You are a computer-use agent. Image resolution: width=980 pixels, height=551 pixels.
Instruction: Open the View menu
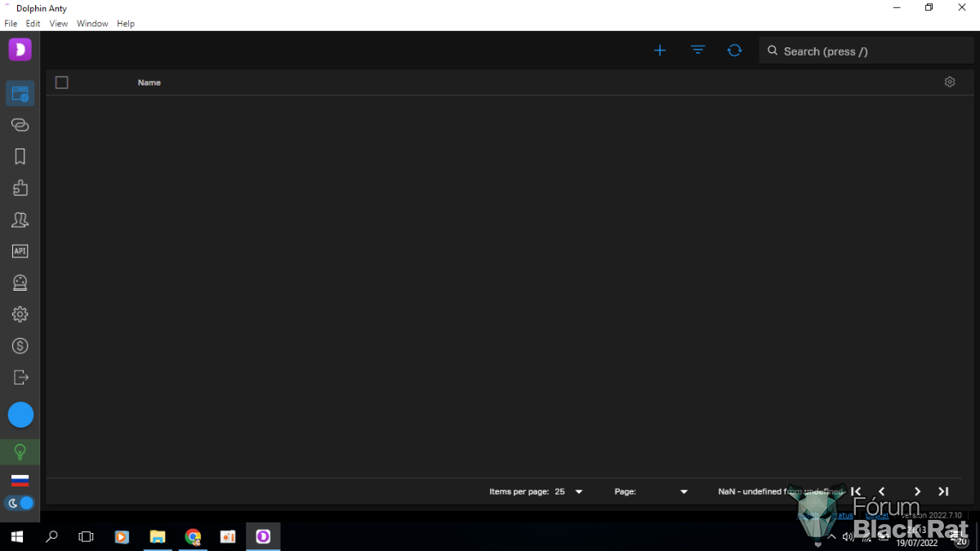click(x=58, y=24)
